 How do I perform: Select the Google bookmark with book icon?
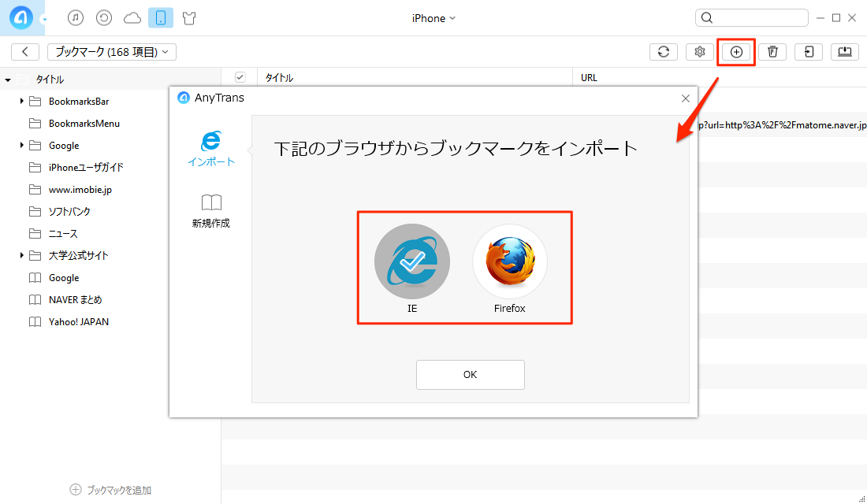click(x=64, y=277)
